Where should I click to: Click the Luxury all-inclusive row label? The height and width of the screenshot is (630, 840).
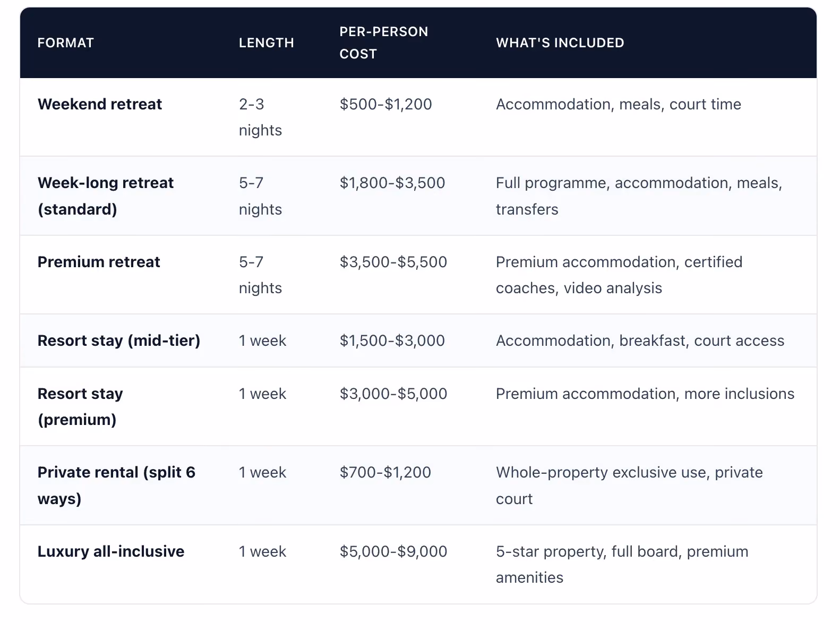pyautogui.click(x=111, y=551)
